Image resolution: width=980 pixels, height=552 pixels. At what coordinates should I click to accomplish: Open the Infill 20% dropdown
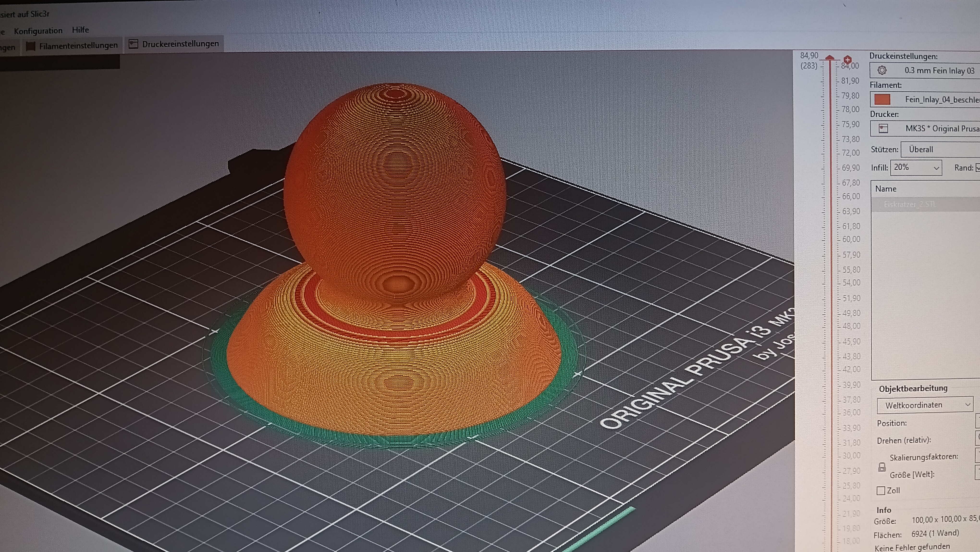point(916,168)
